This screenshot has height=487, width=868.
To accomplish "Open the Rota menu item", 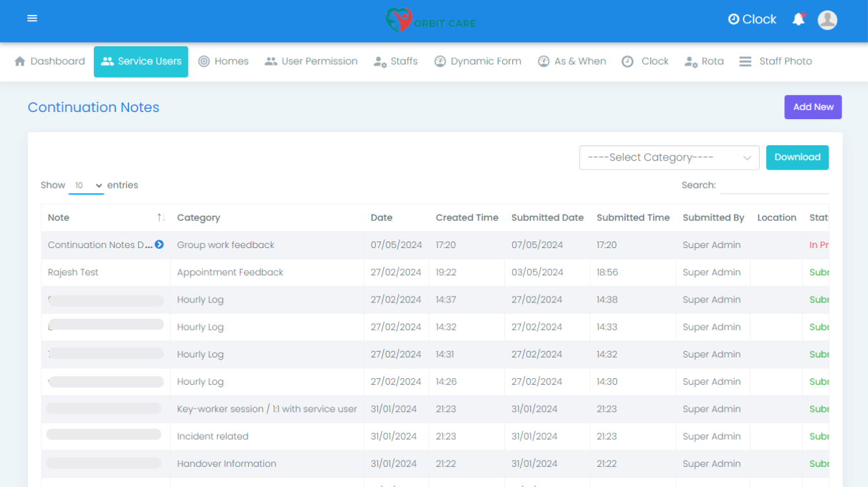I will [704, 62].
